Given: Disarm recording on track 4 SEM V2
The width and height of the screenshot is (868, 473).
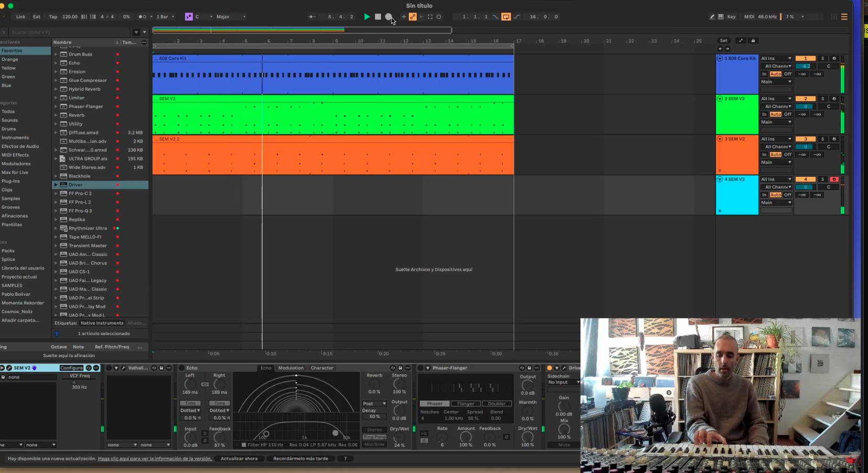Looking at the screenshot, I should tap(834, 179).
